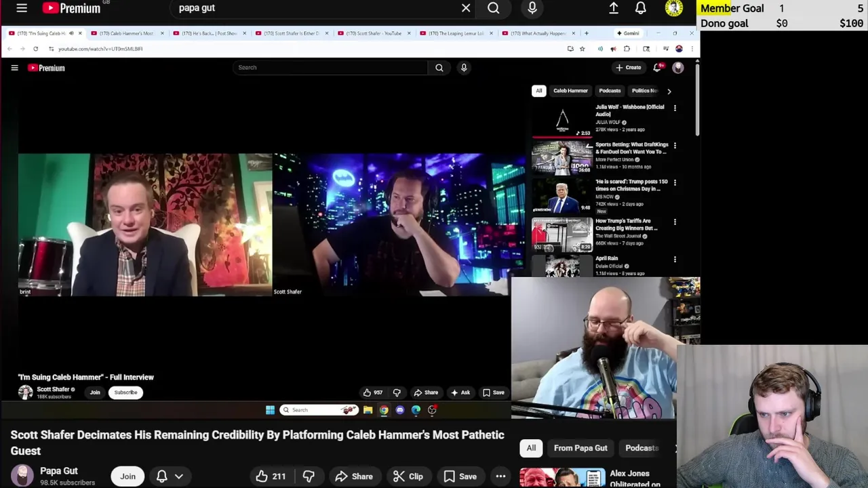
Task: Switch to 'What Actually Happened' browser tab
Action: 538,33
